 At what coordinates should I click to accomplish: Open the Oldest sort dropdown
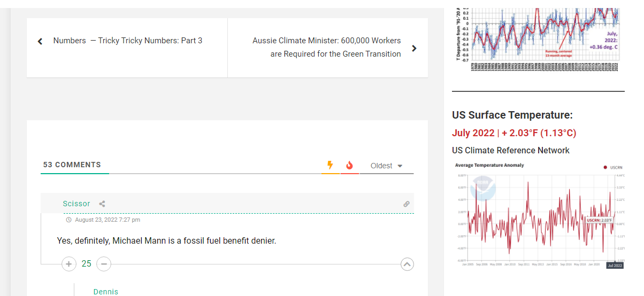click(x=386, y=166)
